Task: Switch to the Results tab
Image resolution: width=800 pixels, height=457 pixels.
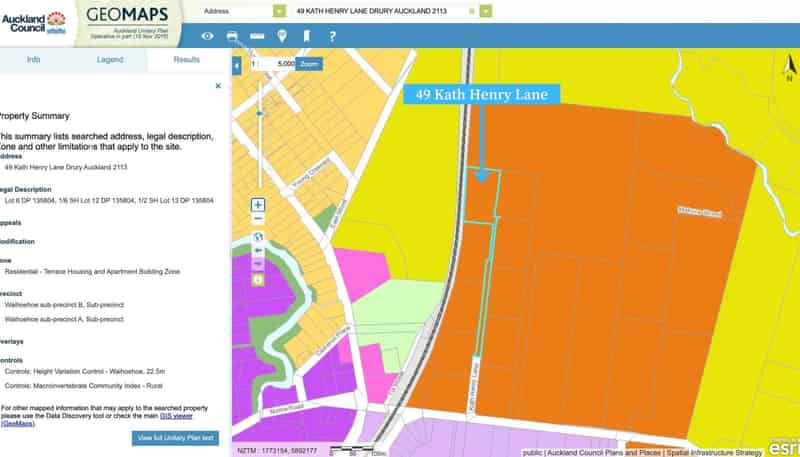Action: click(x=187, y=60)
